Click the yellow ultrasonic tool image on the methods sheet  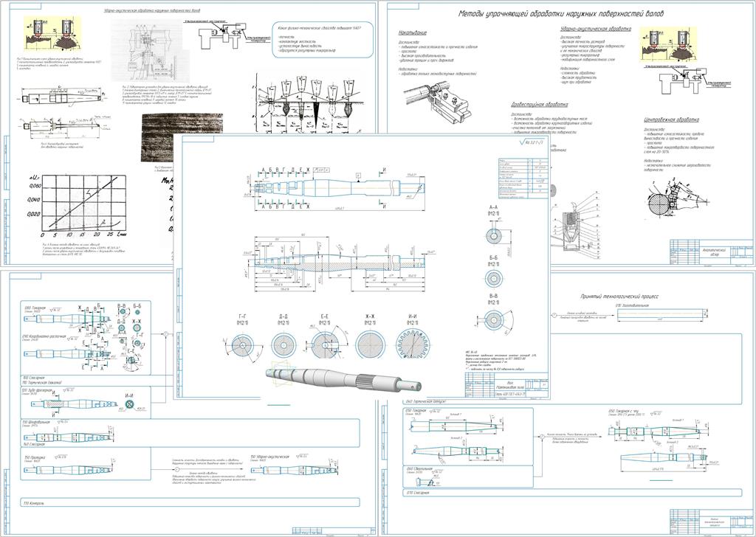point(669,44)
